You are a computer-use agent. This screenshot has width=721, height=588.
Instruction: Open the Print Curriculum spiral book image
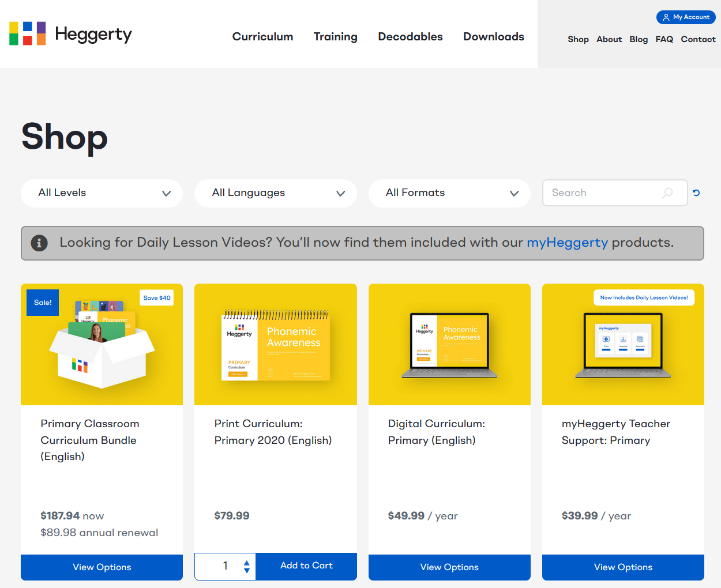(276, 344)
